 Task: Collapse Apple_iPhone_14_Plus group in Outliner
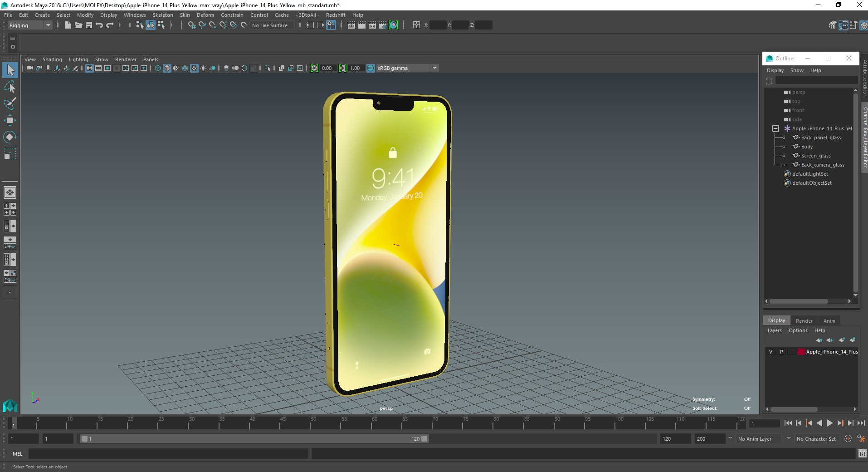point(775,128)
